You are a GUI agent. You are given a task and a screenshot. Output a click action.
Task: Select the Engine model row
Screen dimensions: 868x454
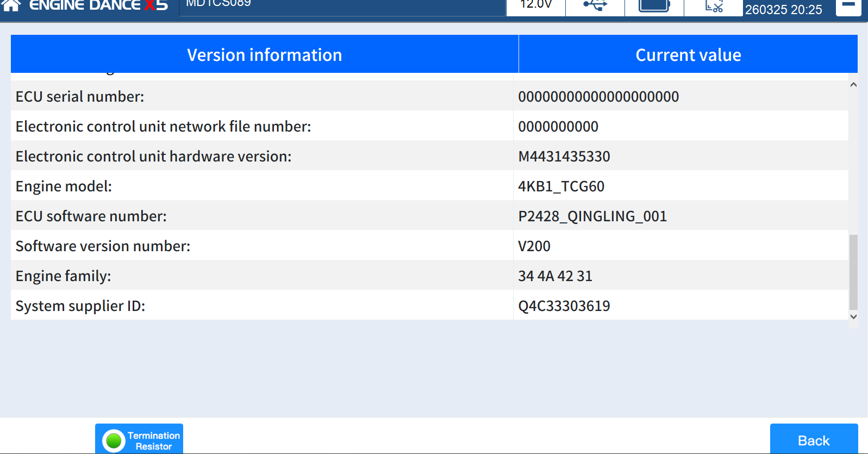(x=262, y=186)
